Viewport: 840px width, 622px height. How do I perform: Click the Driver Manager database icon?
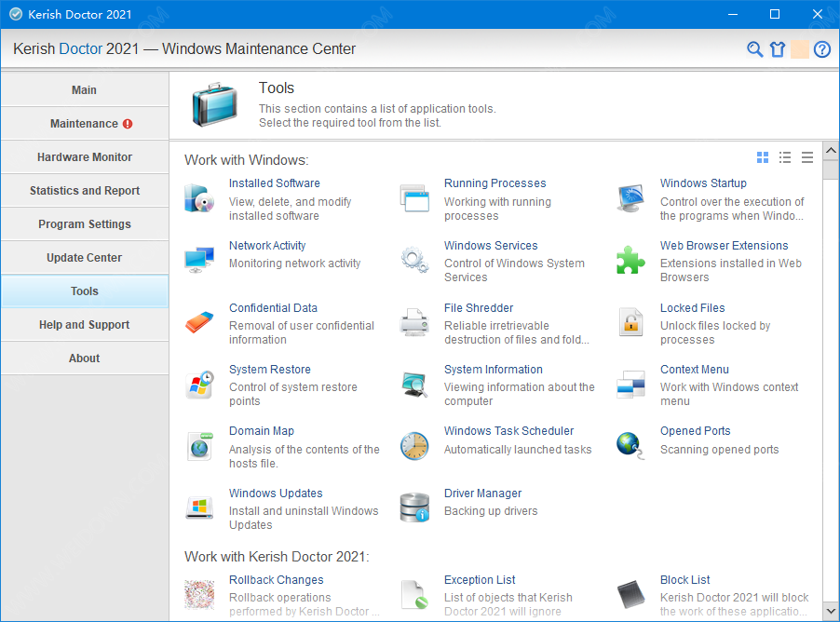414,507
